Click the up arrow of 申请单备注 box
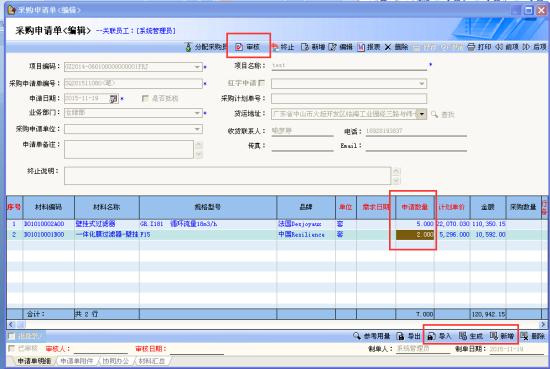The image size is (550, 369). point(199,145)
